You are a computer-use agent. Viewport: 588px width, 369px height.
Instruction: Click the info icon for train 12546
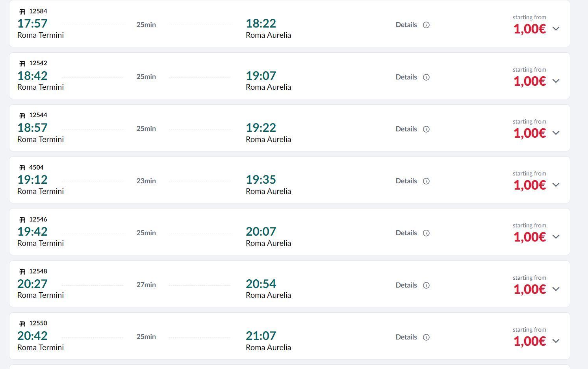point(426,233)
